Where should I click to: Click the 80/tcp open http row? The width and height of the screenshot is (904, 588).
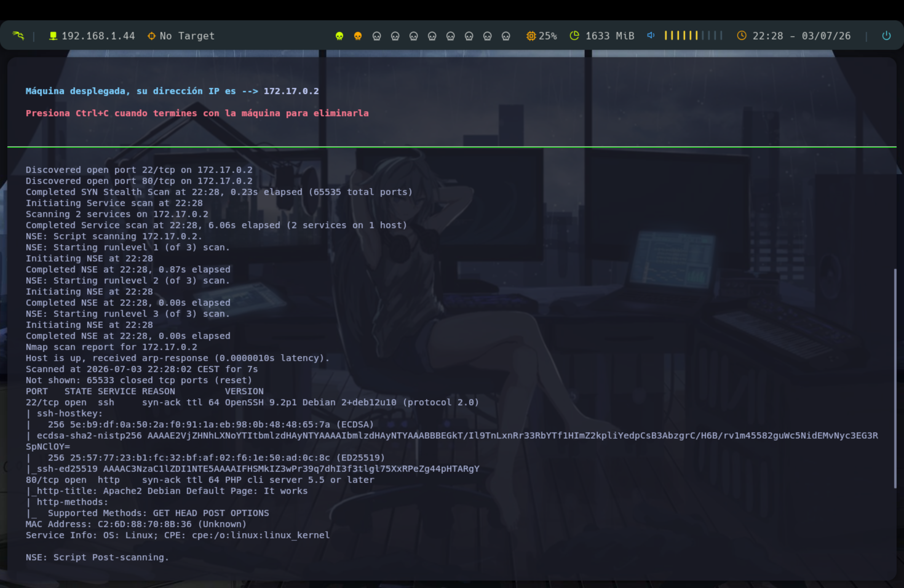pyautogui.click(x=200, y=480)
